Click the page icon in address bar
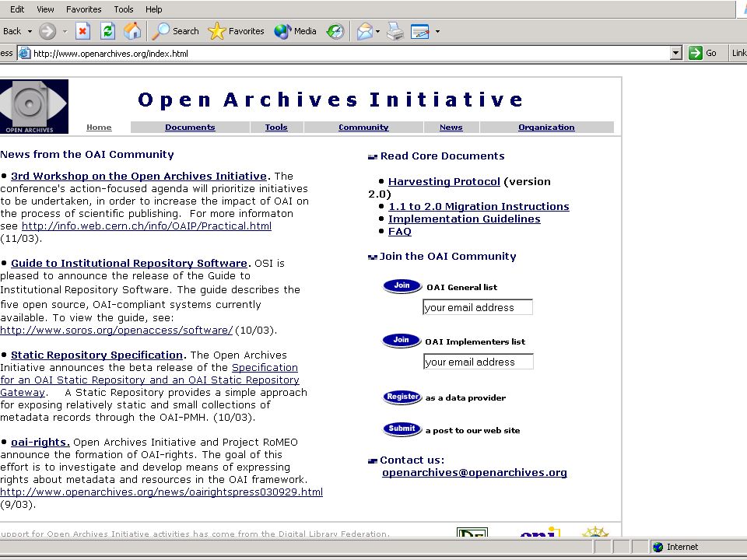This screenshot has width=747, height=560. pyautogui.click(x=24, y=54)
